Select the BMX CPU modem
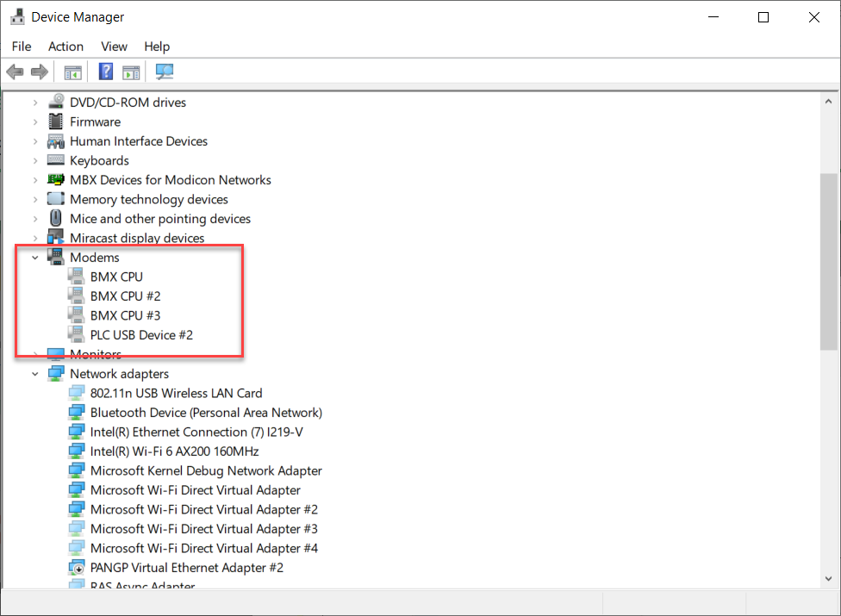This screenshot has width=841, height=616. coord(116,277)
